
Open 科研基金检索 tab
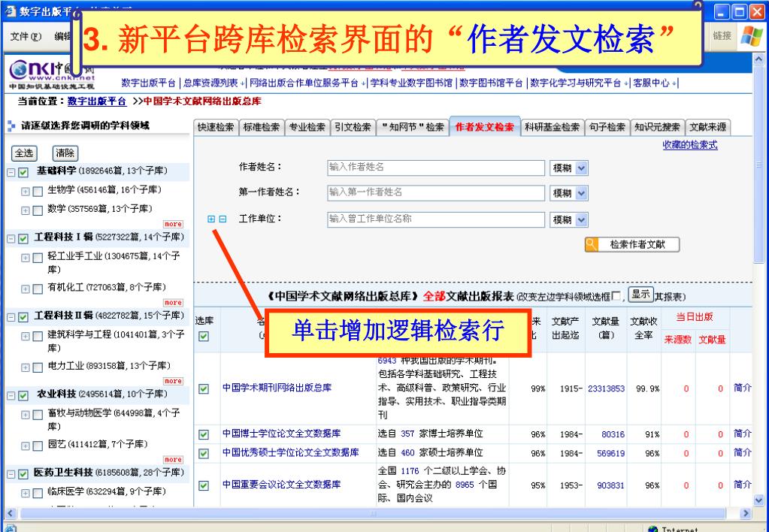[x=553, y=127]
